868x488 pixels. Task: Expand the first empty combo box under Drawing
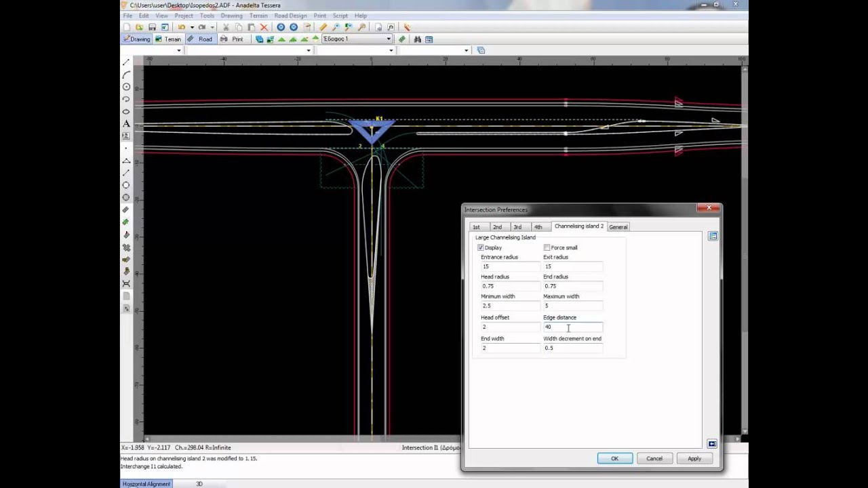(179, 50)
